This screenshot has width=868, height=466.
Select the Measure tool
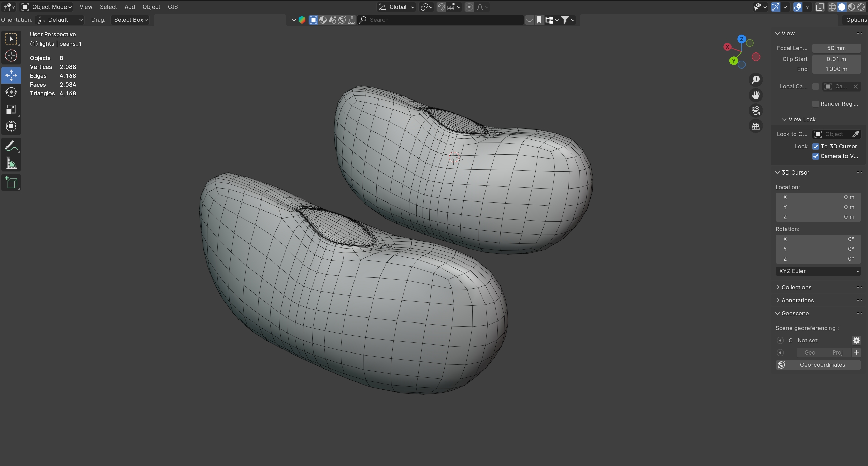point(11,164)
